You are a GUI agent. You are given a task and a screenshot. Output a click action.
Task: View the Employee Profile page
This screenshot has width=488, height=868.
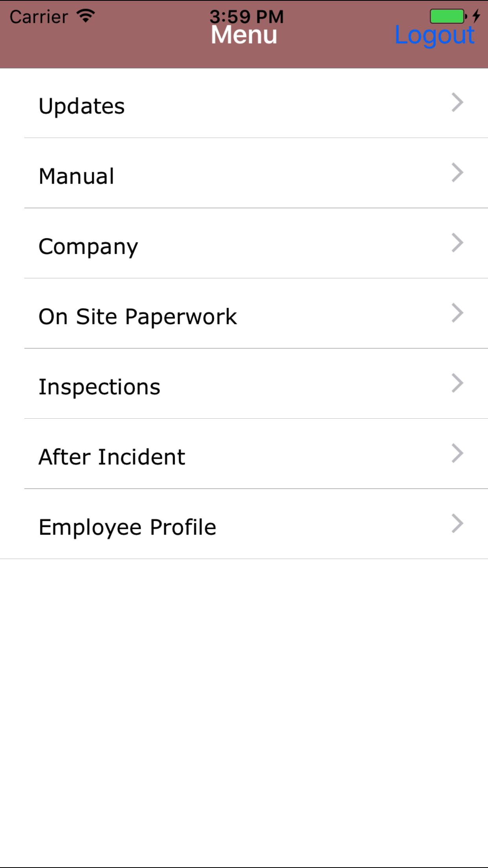(128, 527)
